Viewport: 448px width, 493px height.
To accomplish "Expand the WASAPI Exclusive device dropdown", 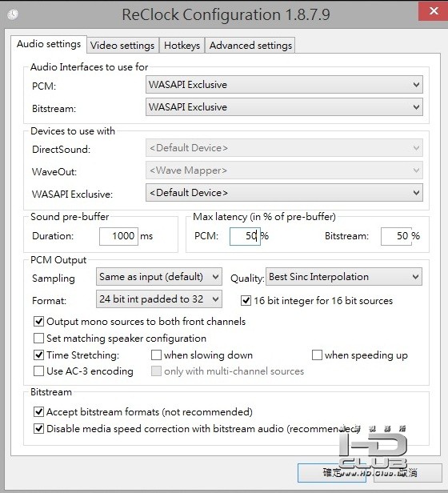I will pyautogui.click(x=284, y=192).
